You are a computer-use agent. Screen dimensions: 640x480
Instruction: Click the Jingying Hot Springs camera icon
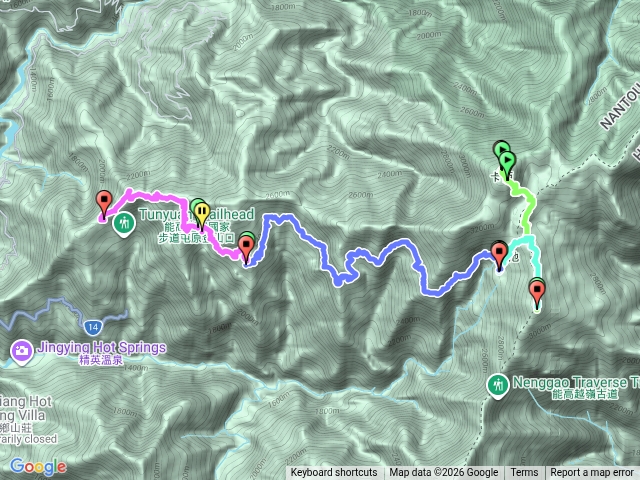click(22, 352)
